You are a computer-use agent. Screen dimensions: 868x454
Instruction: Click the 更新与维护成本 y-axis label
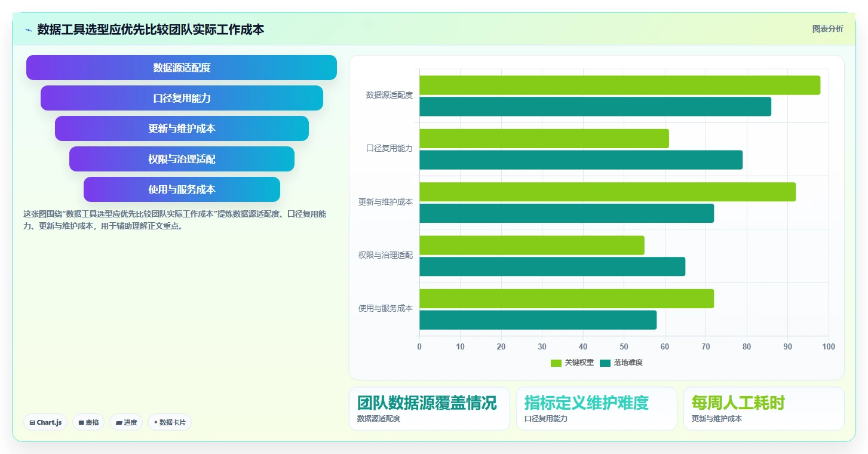point(385,202)
